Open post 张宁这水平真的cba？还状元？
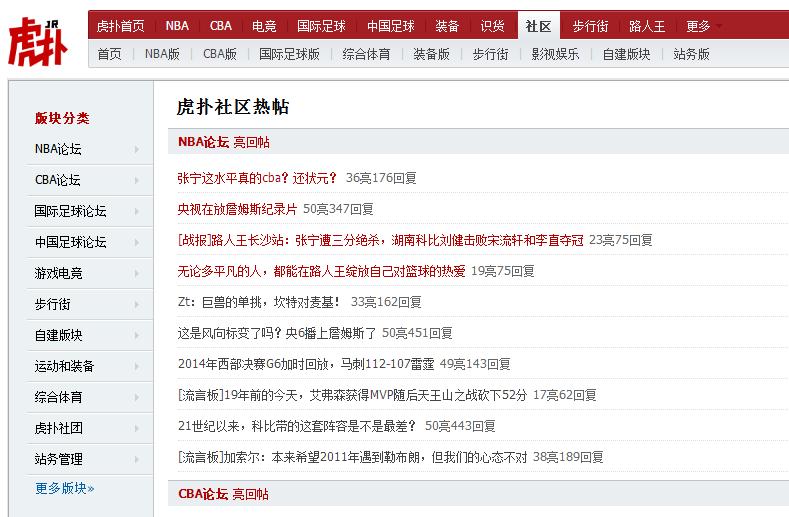The image size is (789, 517). (257, 178)
